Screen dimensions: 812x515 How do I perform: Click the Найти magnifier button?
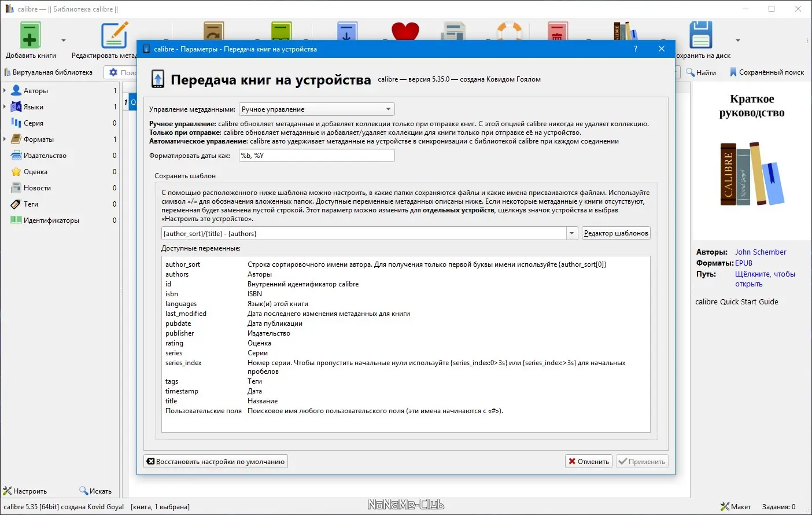701,72
